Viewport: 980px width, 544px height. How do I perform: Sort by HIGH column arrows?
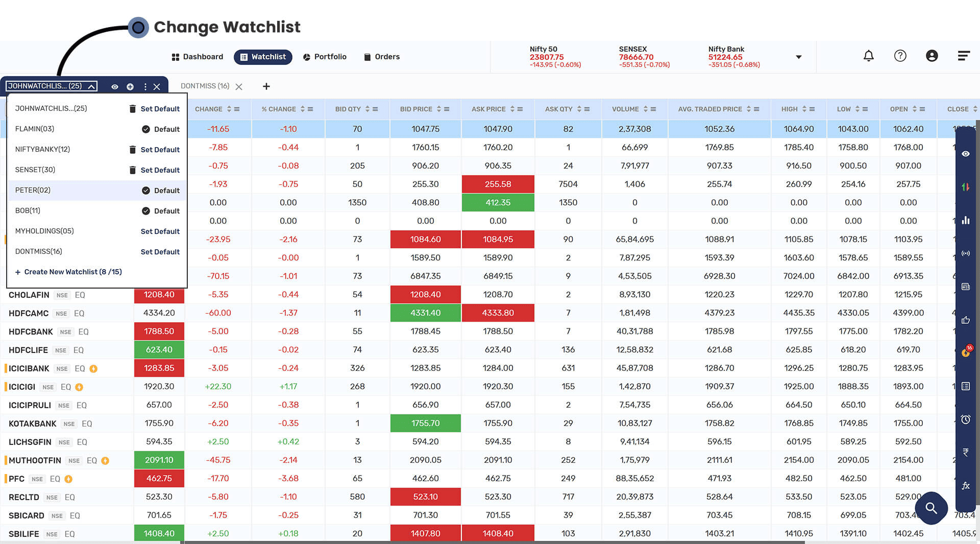[804, 109]
